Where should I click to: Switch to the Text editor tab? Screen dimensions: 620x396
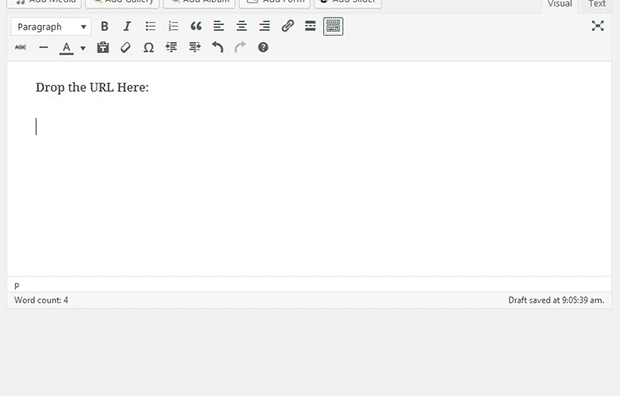597,4
